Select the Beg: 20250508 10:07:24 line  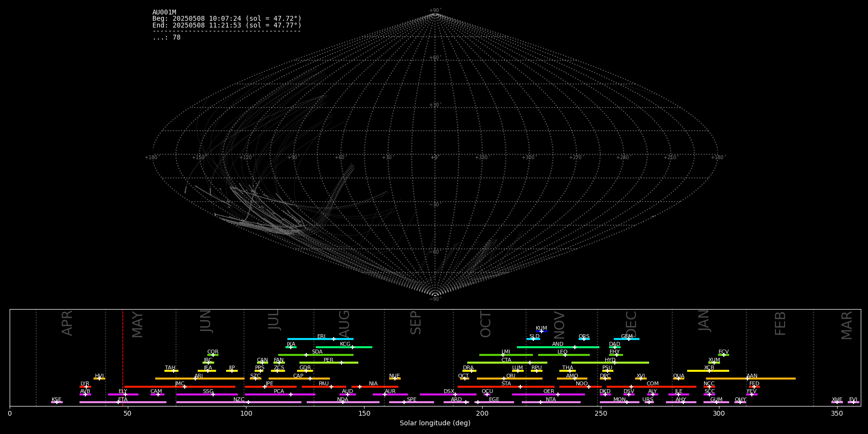[227, 19]
